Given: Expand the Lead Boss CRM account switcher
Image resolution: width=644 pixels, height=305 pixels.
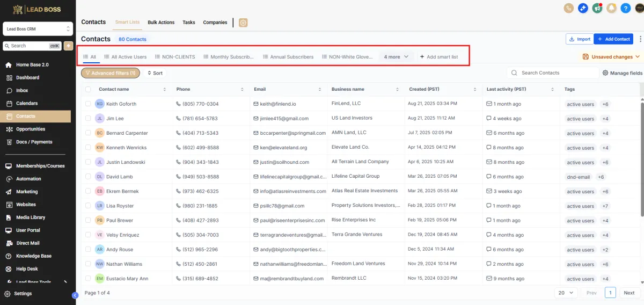Looking at the screenshot, I should 38,28.
